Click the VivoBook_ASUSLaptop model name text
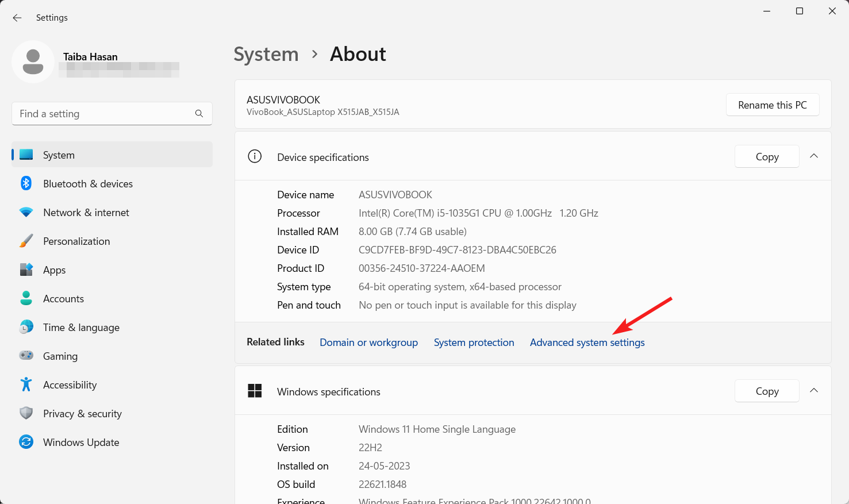 323,112
